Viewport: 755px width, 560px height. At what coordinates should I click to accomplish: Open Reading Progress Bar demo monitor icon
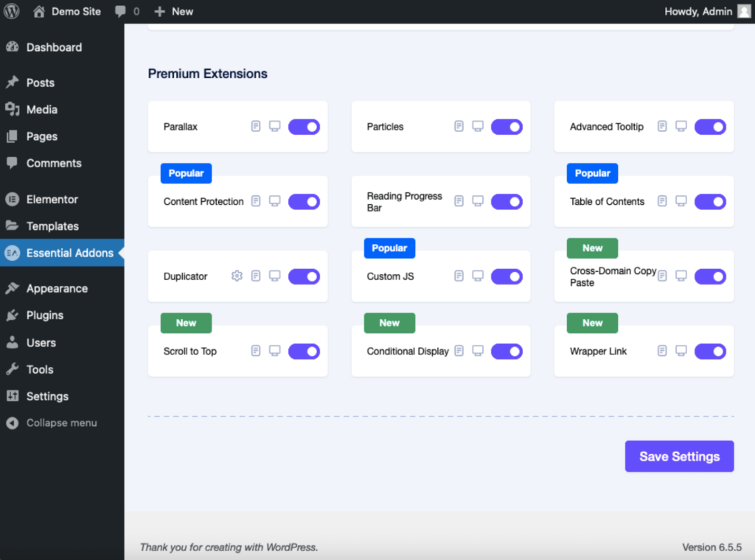coord(478,201)
